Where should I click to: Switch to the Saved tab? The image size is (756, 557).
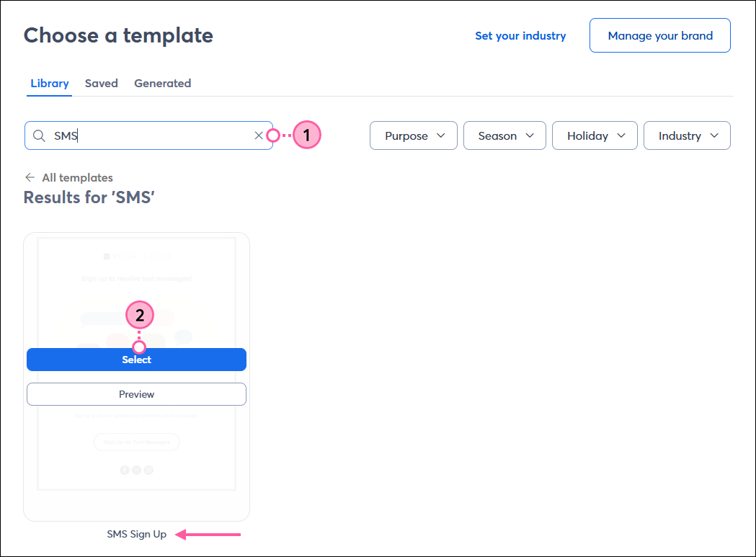[101, 83]
